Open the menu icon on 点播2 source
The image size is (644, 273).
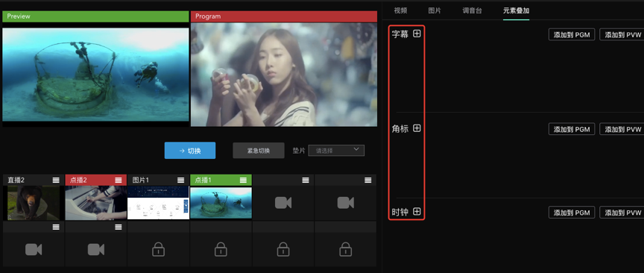119,180
